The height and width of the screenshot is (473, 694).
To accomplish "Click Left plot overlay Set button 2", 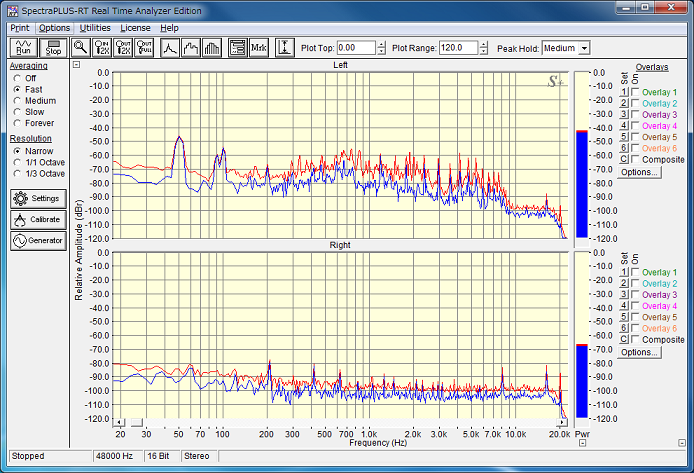I will pyautogui.click(x=624, y=103).
